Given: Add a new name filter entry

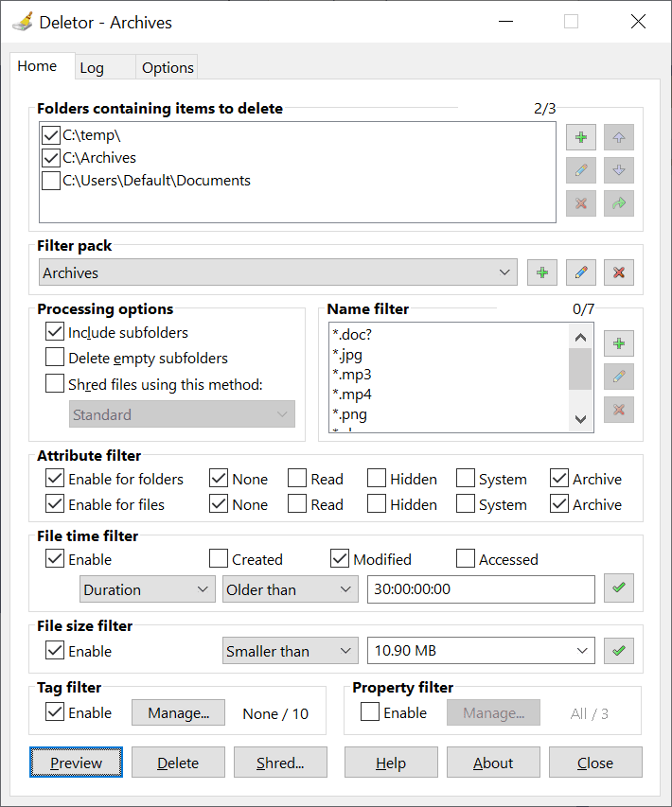Looking at the screenshot, I should point(619,343).
